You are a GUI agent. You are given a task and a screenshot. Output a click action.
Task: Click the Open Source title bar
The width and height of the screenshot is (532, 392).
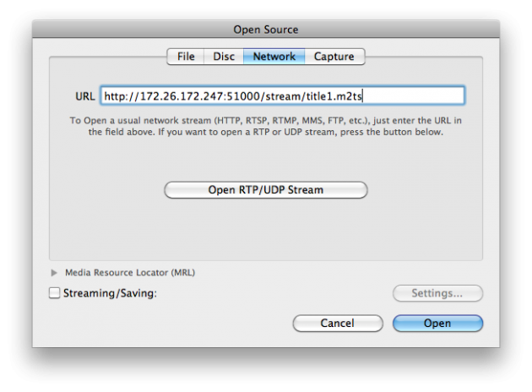coord(265,30)
